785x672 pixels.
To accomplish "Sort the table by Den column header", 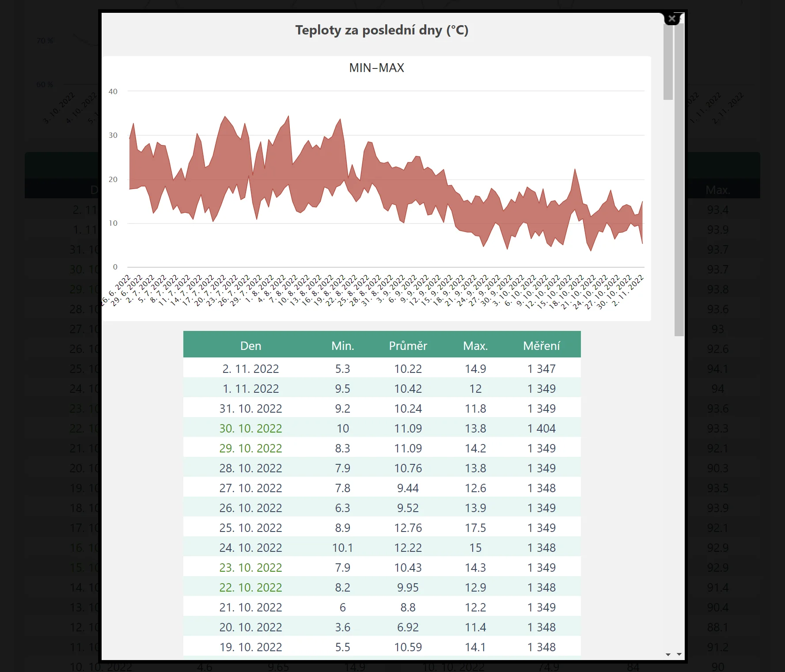I will point(250,345).
